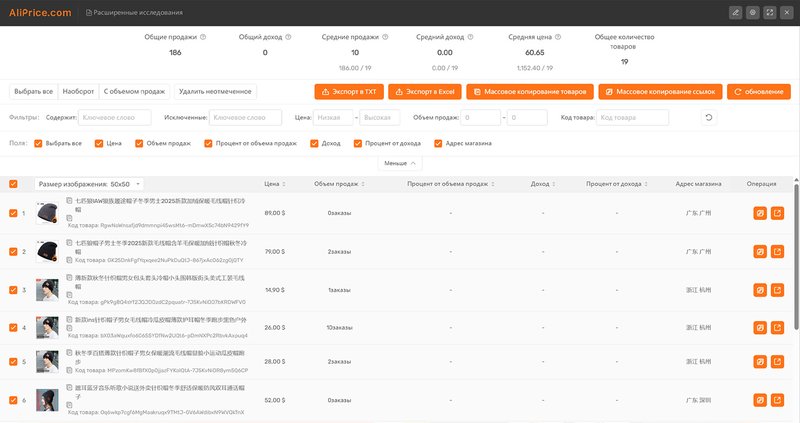800x423 pixels.
Task: Focus Исключенные keyword input field
Action: click(245, 117)
